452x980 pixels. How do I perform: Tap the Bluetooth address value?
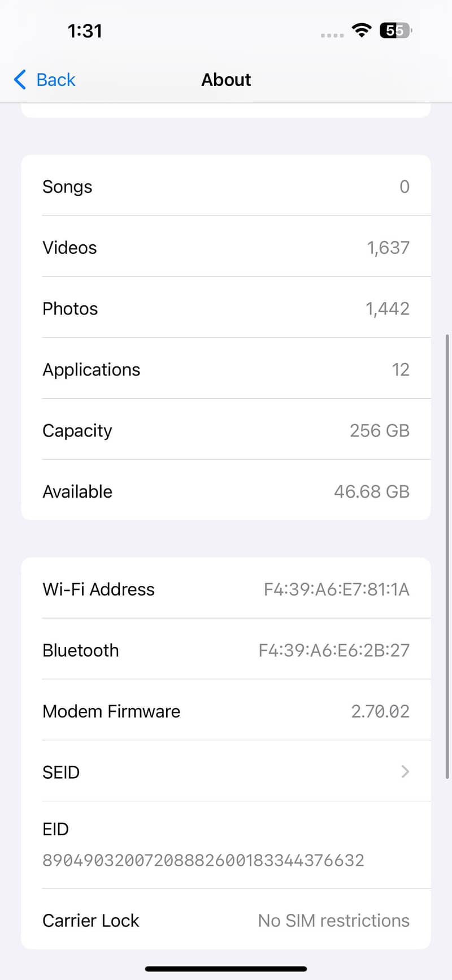pyautogui.click(x=333, y=650)
